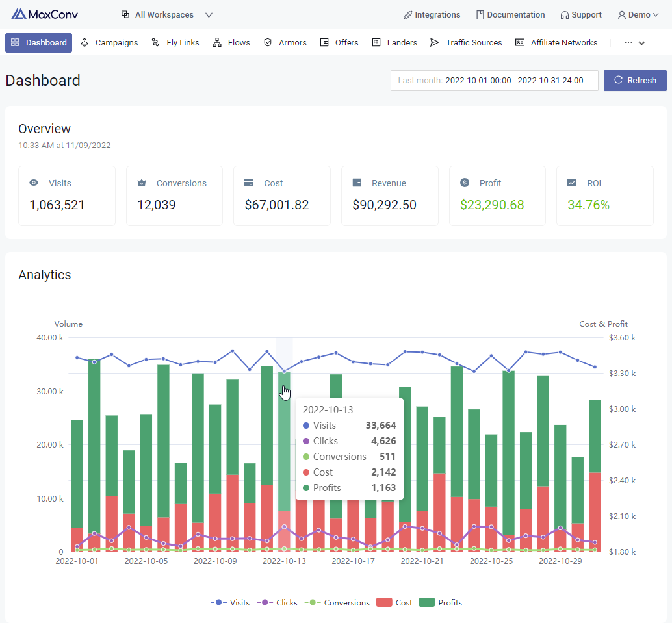The image size is (672, 623).
Task: Click the Profit dollar icon
Action: pos(465,183)
